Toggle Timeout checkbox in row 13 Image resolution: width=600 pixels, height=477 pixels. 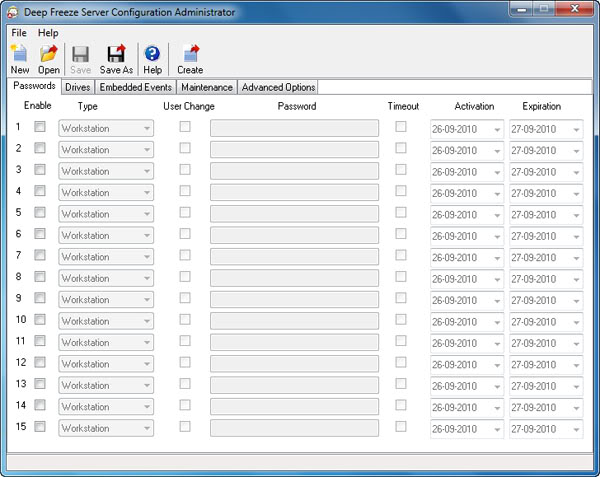[x=401, y=384]
